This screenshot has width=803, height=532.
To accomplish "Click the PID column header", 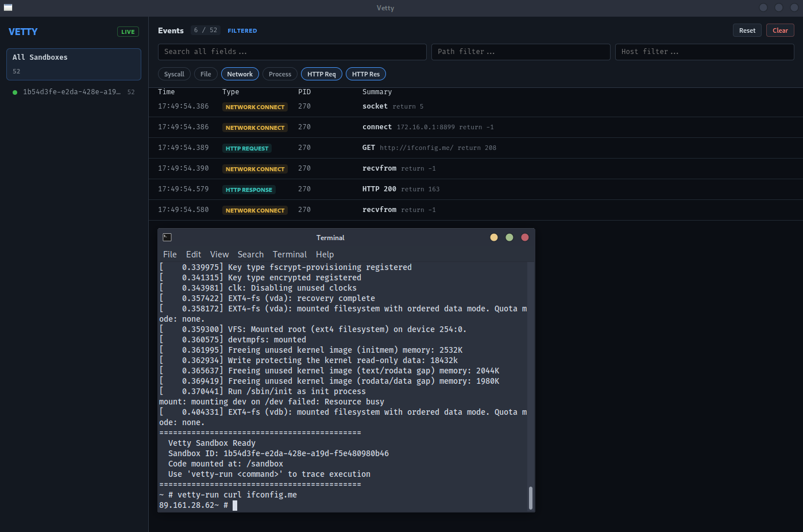I will click(304, 92).
